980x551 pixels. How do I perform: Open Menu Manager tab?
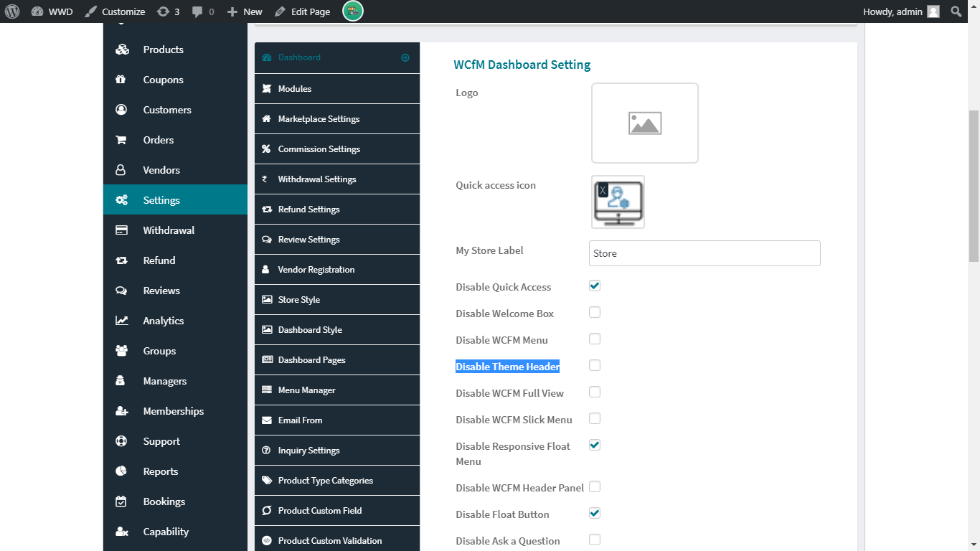tap(337, 390)
